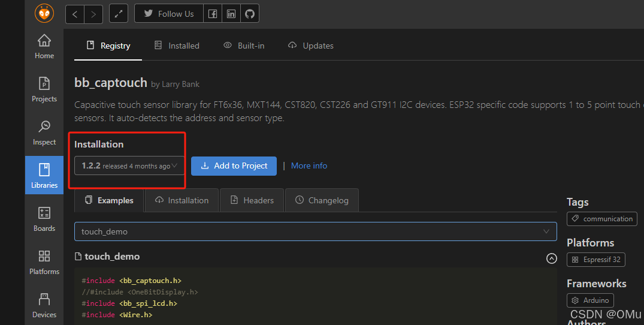The height and width of the screenshot is (325, 644).
Task: Click the #include <bb_captouch.h> code line
Action: coord(131,281)
